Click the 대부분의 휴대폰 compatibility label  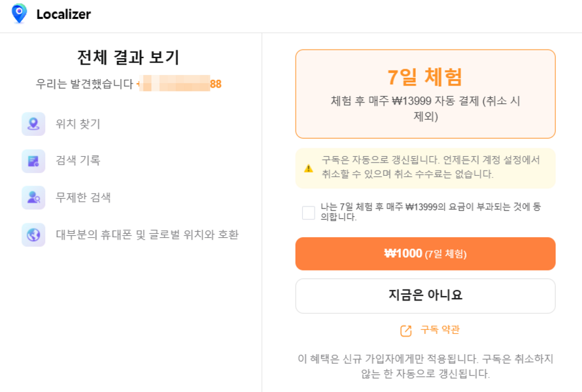[x=147, y=235]
